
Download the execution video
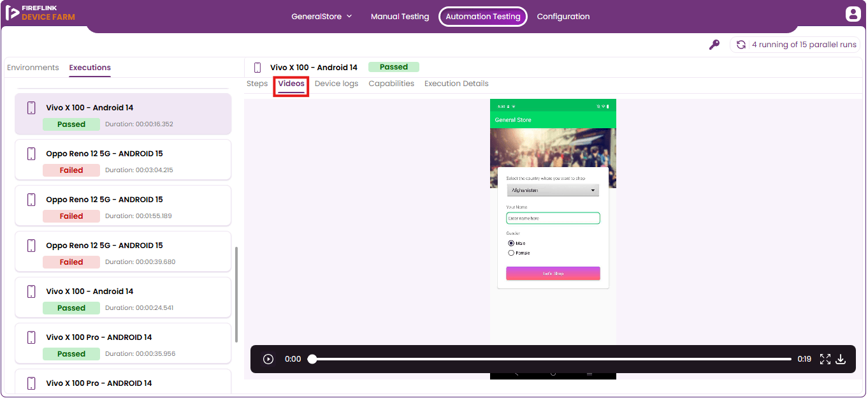point(841,359)
